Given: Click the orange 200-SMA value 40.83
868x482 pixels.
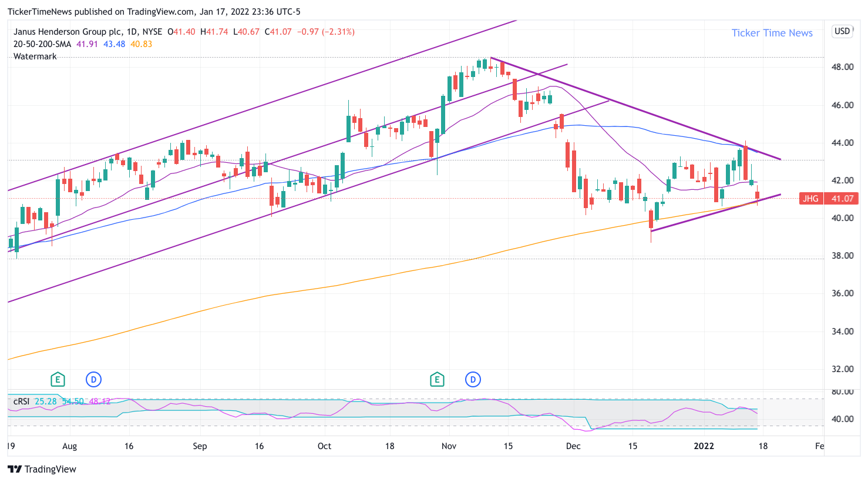Looking at the screenshot, I should point(141,44).
